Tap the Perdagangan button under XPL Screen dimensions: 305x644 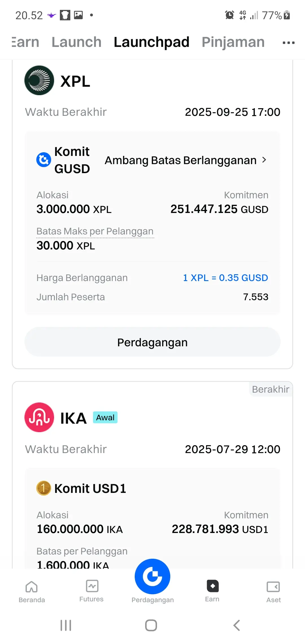(x=152, y=342)
